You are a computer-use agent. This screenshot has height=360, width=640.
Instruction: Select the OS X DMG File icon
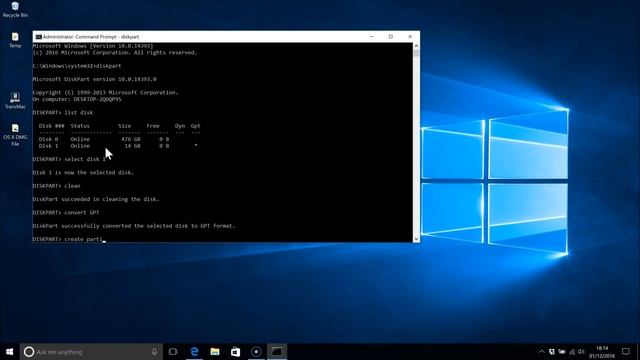click(15, 135)
